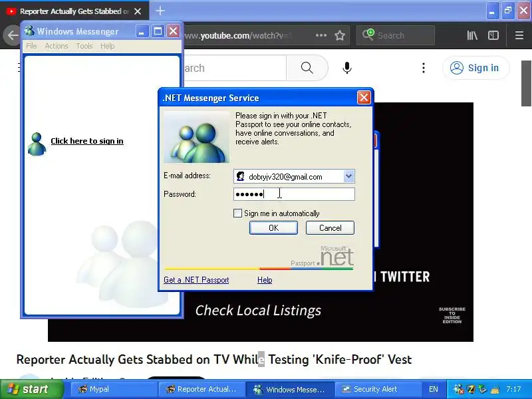The width and height of the screenshot is (532, 399).
Task: Click the Password input field
Action: click(x=294, y=194)
